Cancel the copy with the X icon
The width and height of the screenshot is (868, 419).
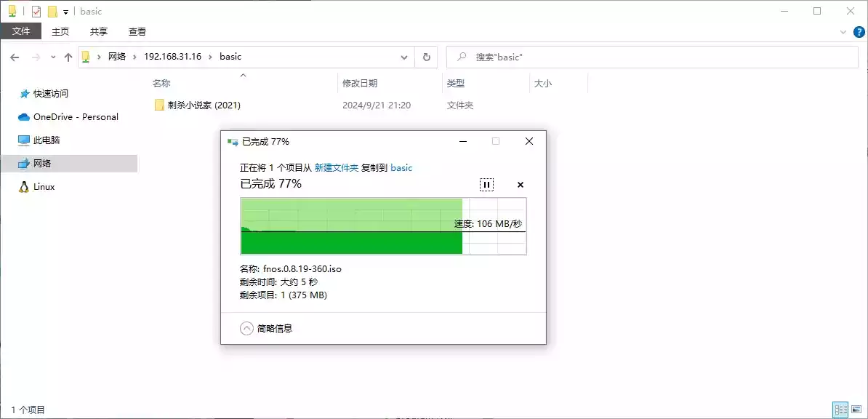coord(521,185)
